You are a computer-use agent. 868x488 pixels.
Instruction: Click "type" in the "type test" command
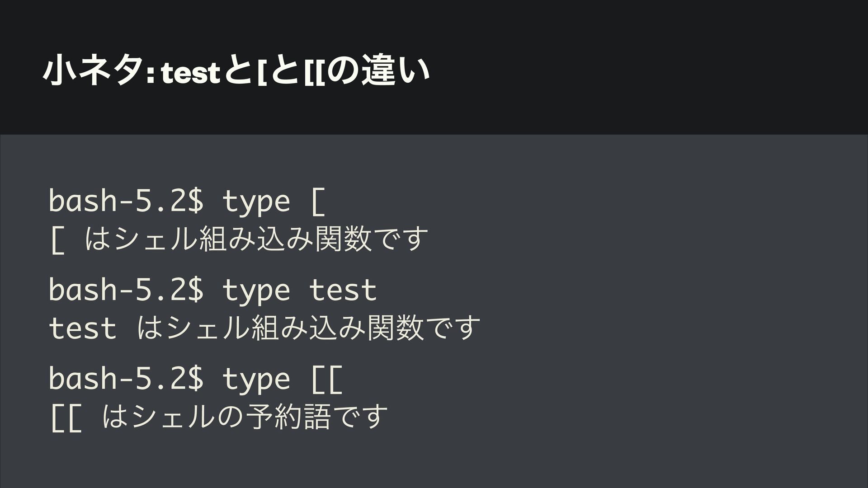point(255,290)
